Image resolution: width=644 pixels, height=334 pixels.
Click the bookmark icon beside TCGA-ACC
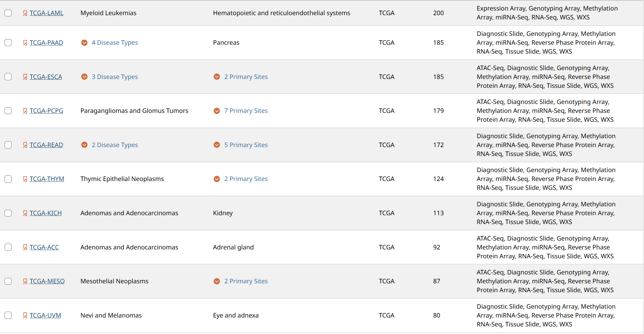(x=25, y=247)
